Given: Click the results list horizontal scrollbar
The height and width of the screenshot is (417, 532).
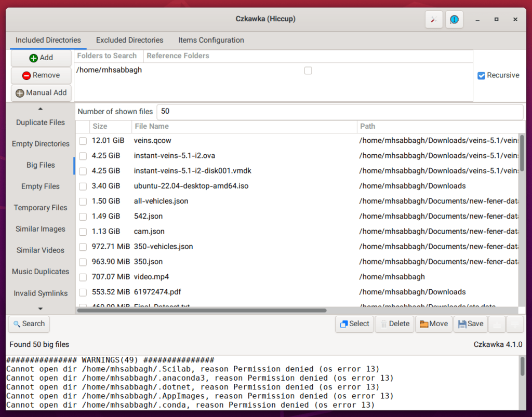Looking at the screenshot, I should pos(202,310).
